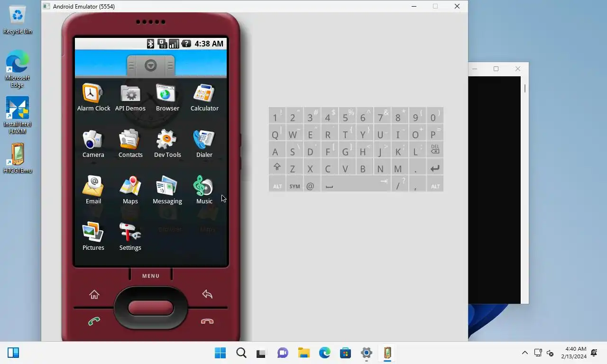607x364 pixels.
Task: Open Android Settings app
Action: pyautogui.click(x=130, y=237)
